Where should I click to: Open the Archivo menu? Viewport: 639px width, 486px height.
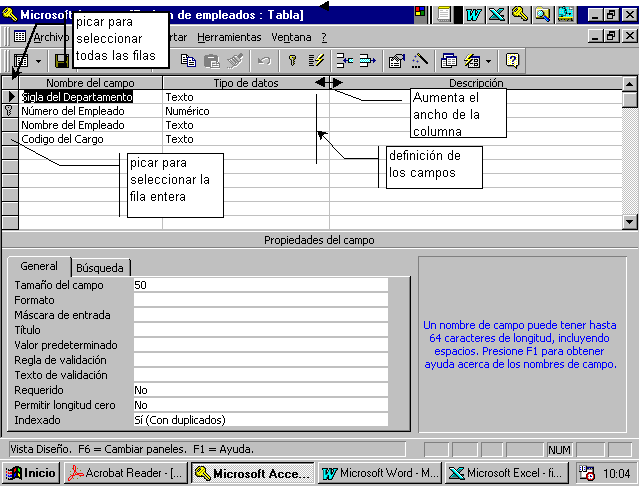pyautogui.click(x=51, y=37)
